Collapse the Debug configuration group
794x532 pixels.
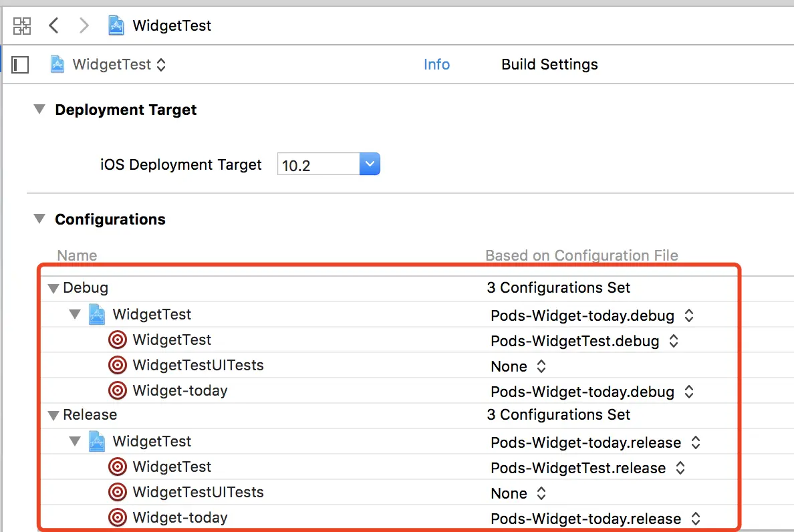[x=53, y=289]
